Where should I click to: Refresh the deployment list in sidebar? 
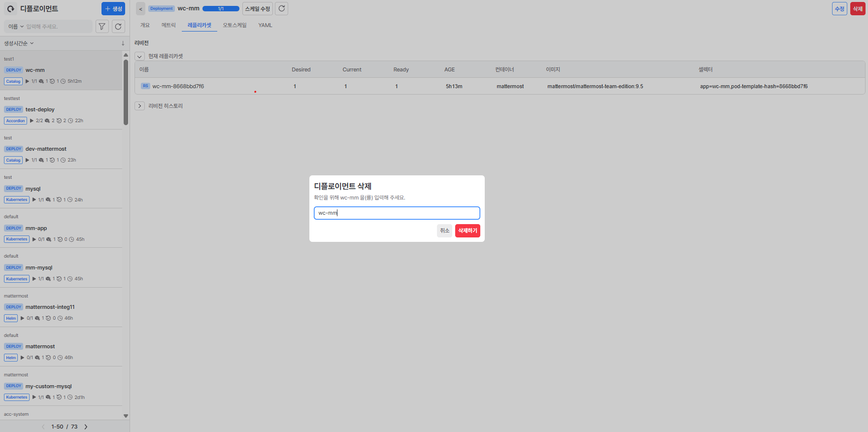118,27
